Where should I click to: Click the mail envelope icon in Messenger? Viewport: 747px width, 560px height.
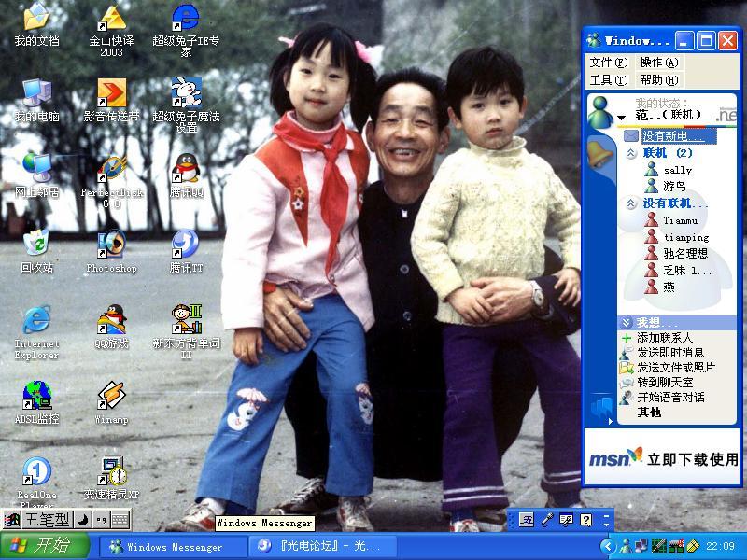tap(631, 136)
